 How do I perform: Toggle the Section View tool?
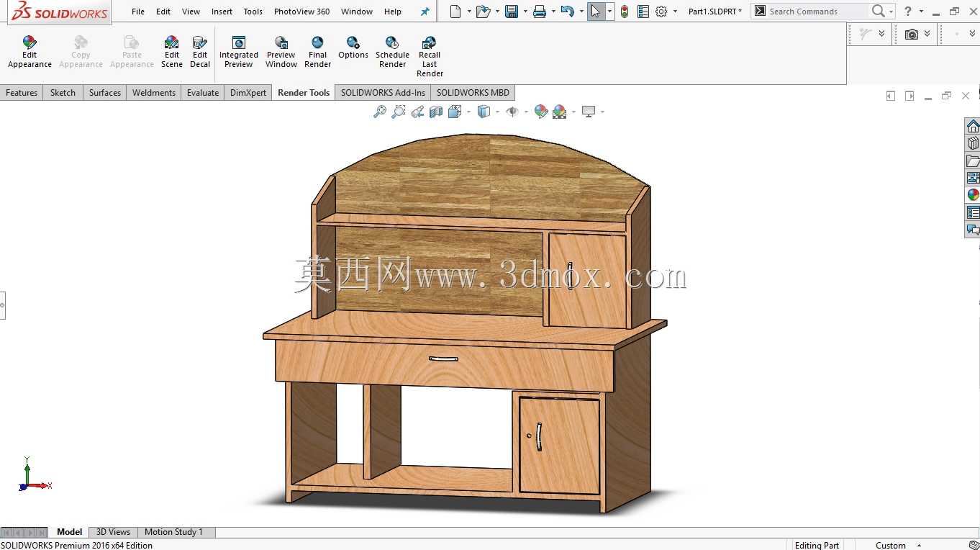tap(436, 112)
